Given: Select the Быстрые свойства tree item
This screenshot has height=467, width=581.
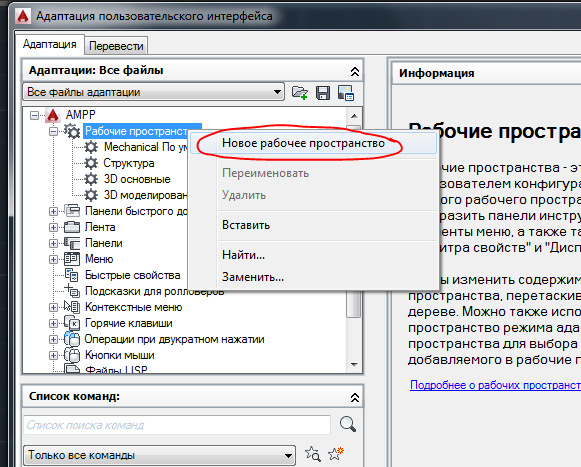Looking at the screenshot, I should [132, 275].
